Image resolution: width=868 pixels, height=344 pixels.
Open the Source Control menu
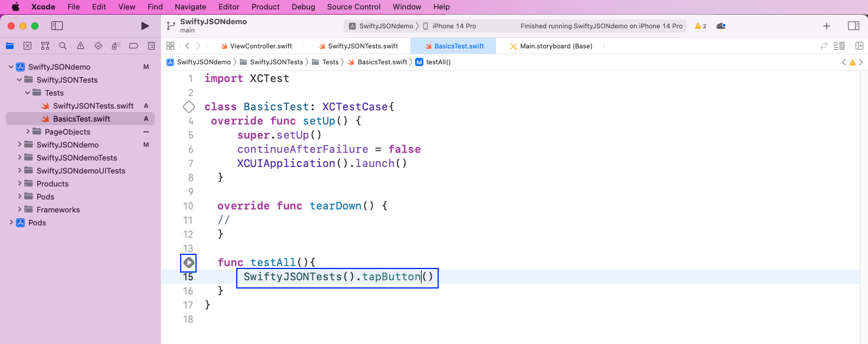point(354,7)
